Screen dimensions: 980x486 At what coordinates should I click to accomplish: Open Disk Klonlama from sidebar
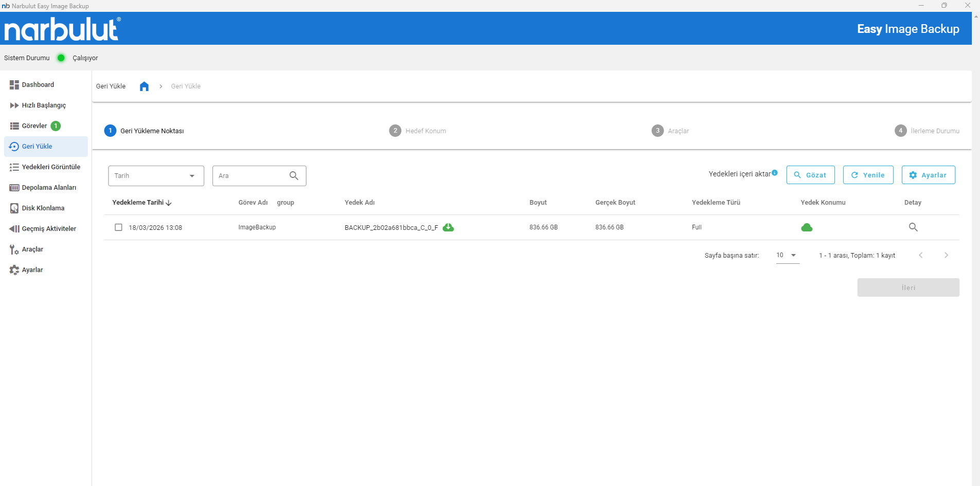click(43, 208)
